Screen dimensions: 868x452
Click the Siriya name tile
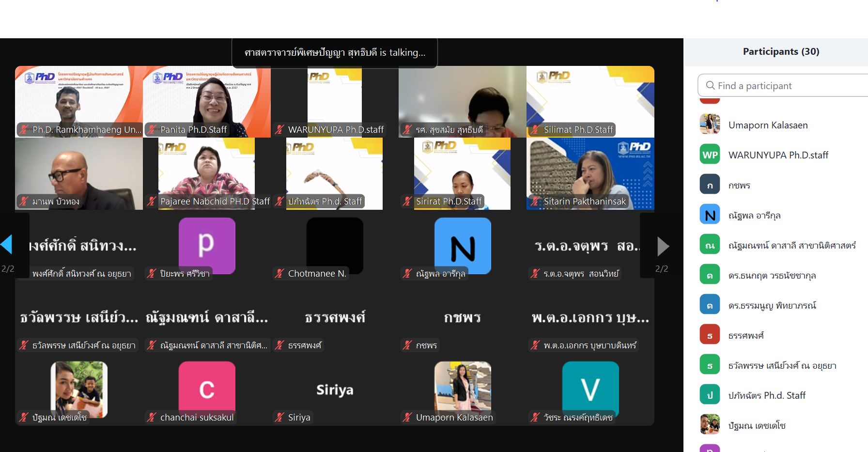[x=335, y=390]
